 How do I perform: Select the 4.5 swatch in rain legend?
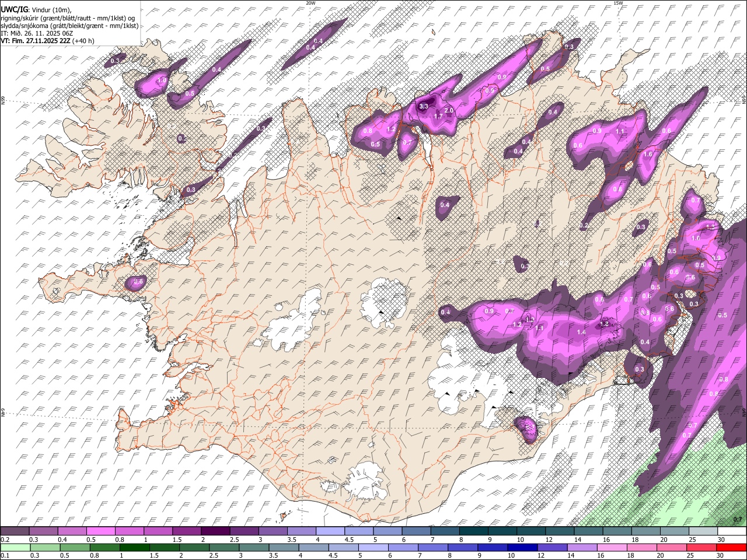[343, 547]
